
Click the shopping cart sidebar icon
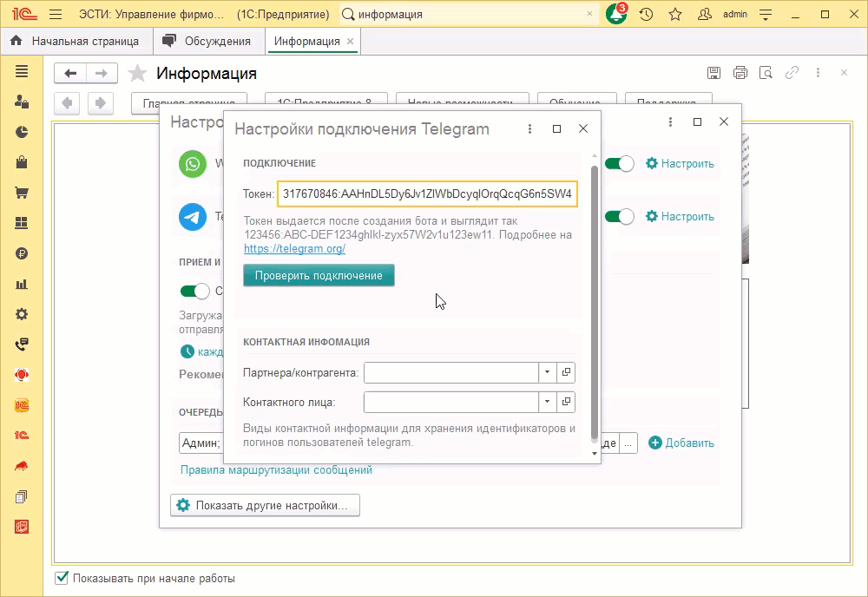click(x=22, y=192)
